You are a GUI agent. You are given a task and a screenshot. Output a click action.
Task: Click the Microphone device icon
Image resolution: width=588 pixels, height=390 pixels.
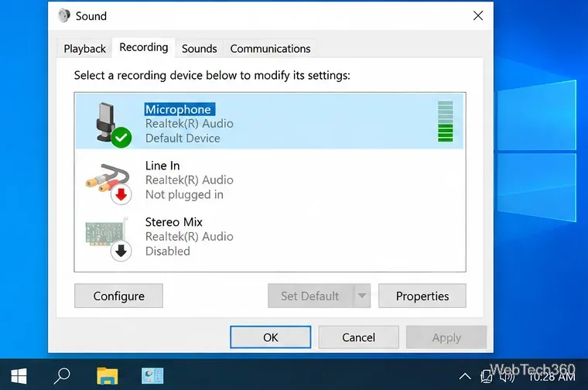pyautogui.click(x=113, y=124)
